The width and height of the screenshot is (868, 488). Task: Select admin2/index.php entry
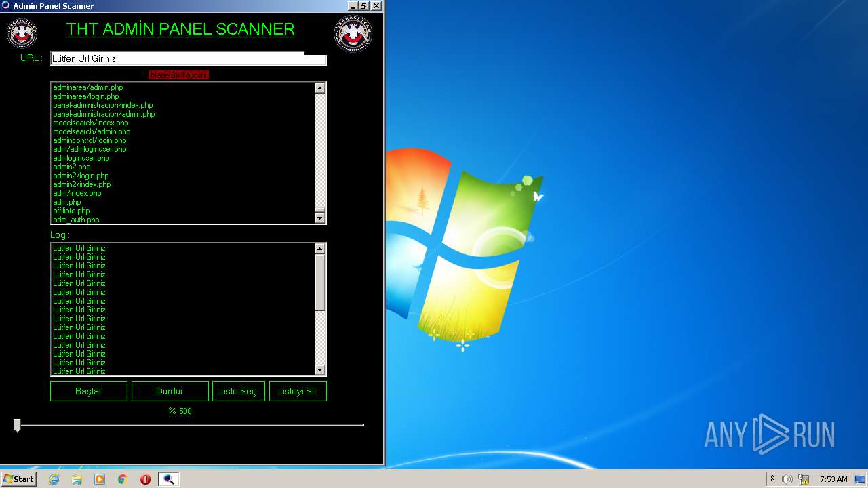(82, 184)
